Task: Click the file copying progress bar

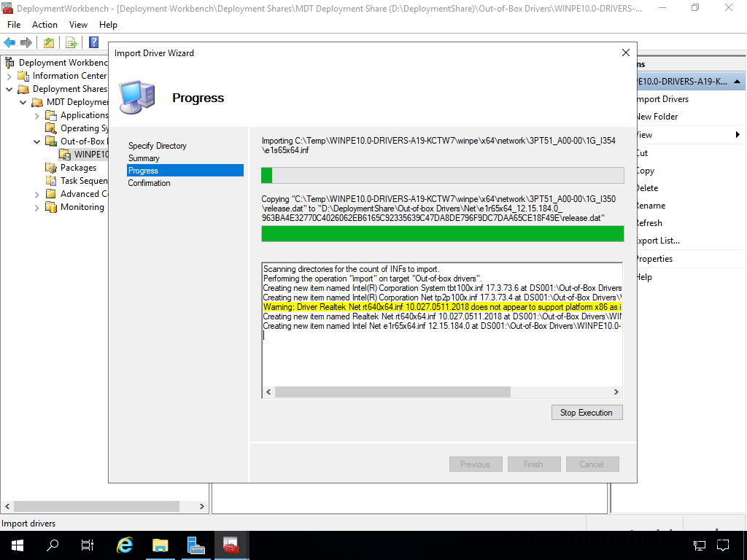Action: tap(443, 234)
